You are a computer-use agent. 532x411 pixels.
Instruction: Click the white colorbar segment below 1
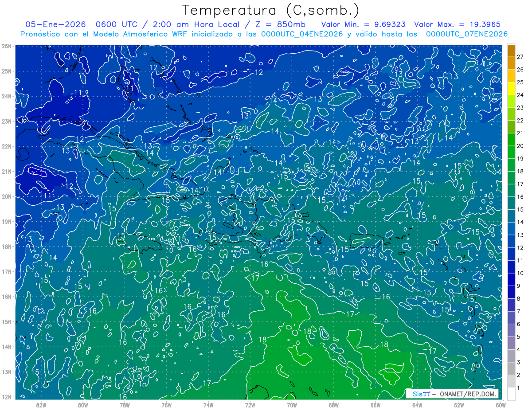click(512, 394)
